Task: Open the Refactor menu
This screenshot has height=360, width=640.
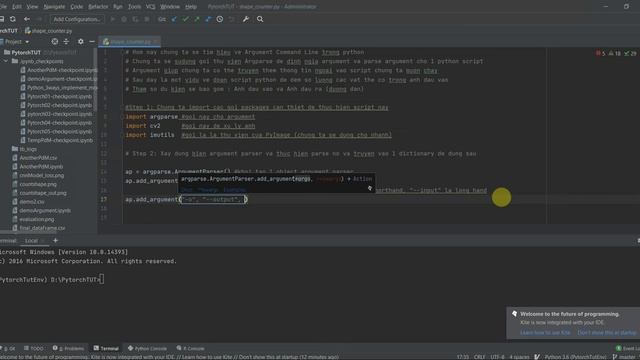Action: pyautogui.click(x=98, y=7)
